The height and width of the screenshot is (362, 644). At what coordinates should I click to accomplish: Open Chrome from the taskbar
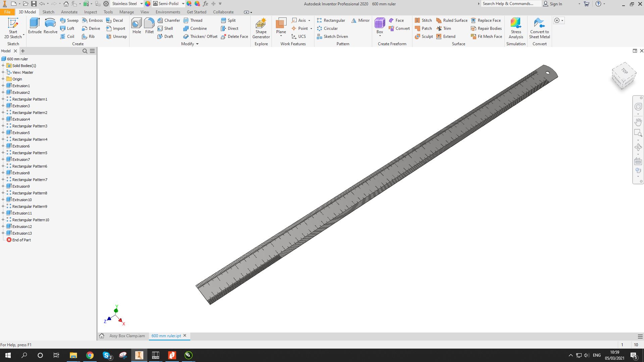(x=90, y=355)
